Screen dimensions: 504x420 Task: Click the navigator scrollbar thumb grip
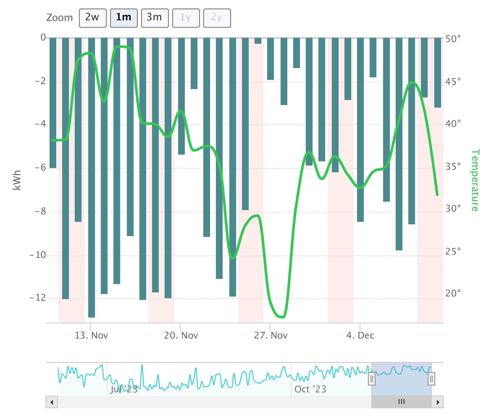(401, 402)
